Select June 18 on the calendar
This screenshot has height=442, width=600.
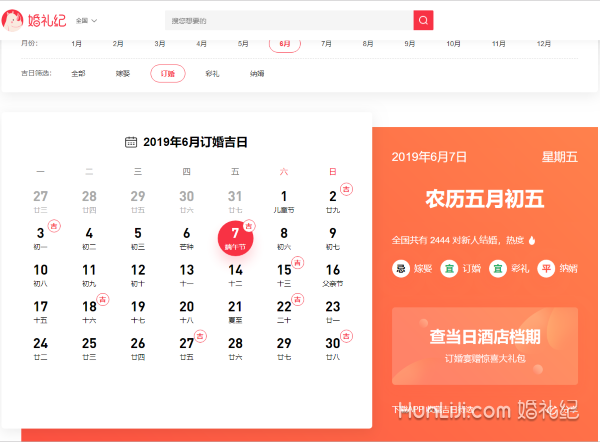coord(89,311)
